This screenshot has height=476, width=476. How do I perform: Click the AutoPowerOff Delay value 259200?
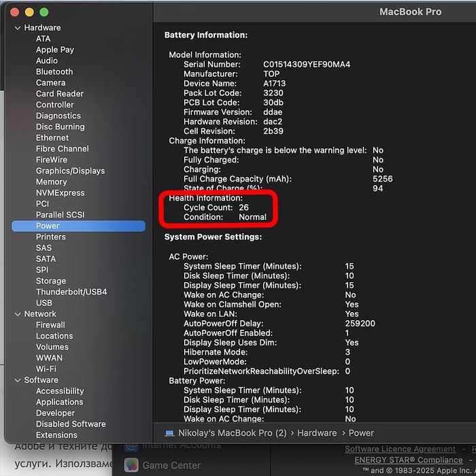(360, 324)
